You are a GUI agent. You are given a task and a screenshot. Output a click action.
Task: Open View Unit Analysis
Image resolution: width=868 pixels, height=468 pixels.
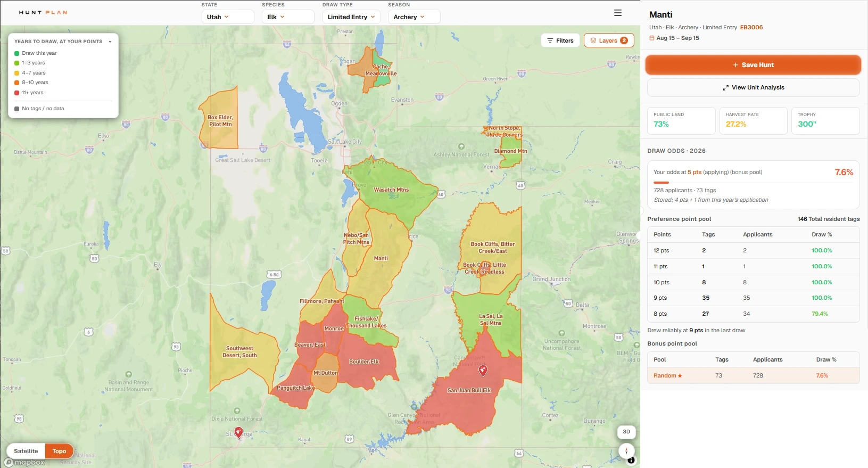[753, 87]
